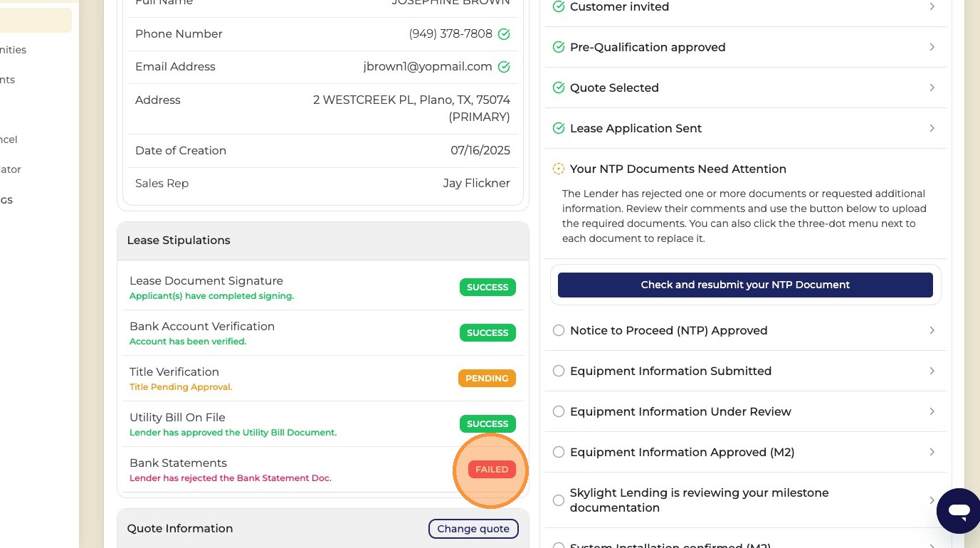Select the highlighted sidebar menu item

(36, 20)
